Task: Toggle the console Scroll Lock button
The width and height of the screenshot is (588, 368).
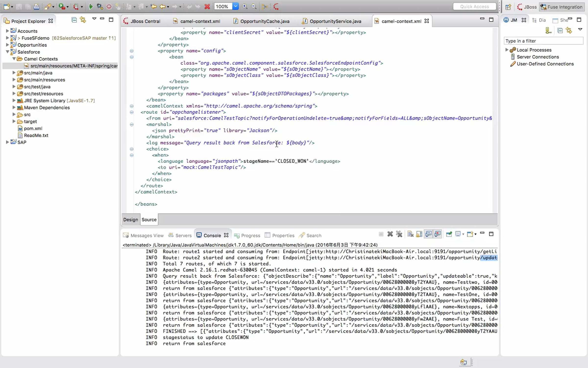Action: coord(419,234)
